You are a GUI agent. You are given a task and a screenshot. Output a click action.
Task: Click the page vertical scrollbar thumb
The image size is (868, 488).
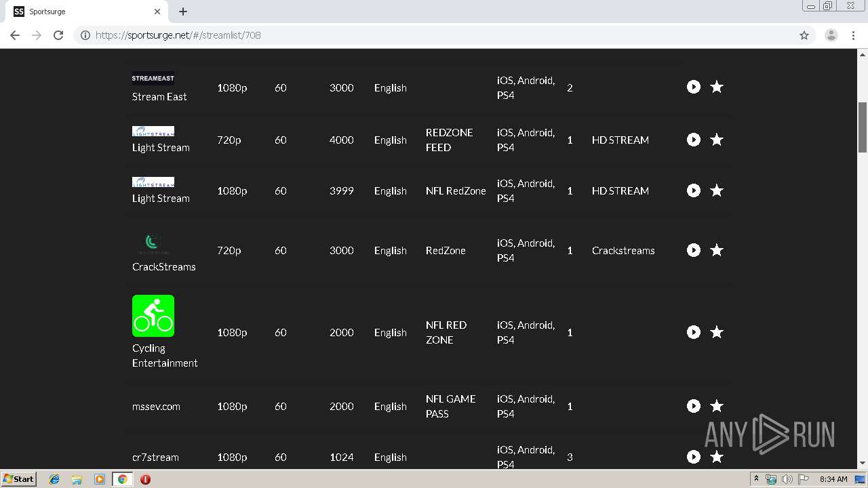tap(863, 127)
